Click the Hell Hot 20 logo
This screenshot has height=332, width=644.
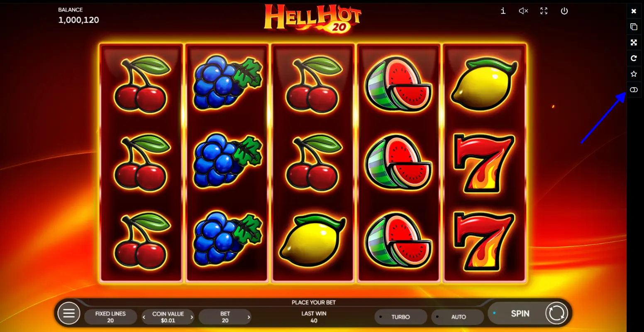[312, 19]
